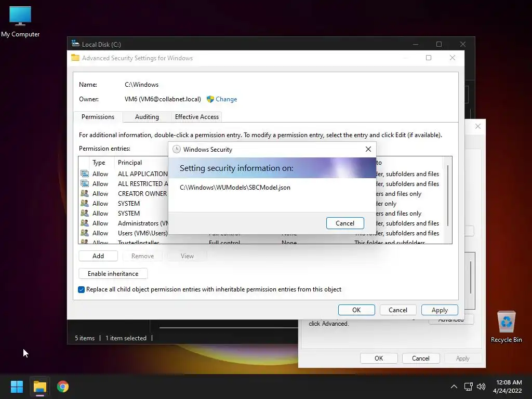Screen dimensions: 532x399
Task: Click OK in the background Properties dialog
Action: (379, 358)
